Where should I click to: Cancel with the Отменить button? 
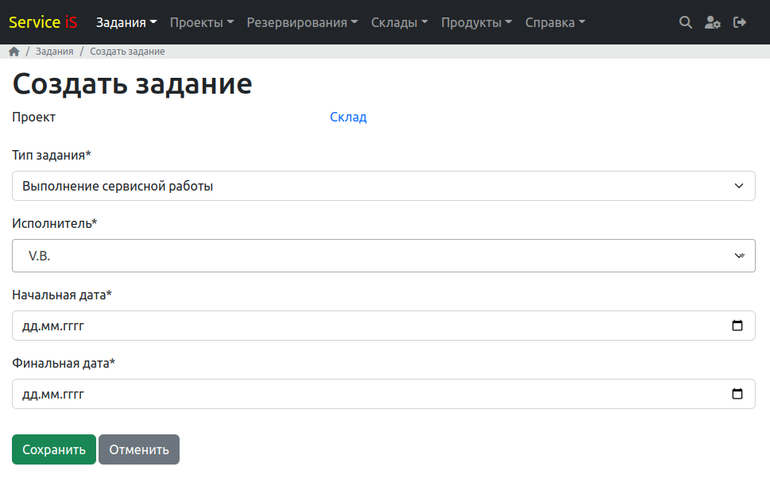[x=139, y=450]
